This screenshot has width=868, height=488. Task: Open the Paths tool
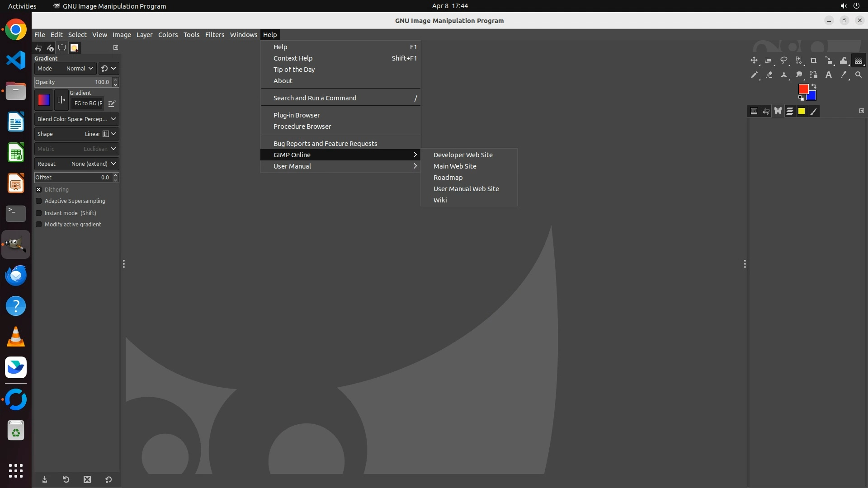814,75
